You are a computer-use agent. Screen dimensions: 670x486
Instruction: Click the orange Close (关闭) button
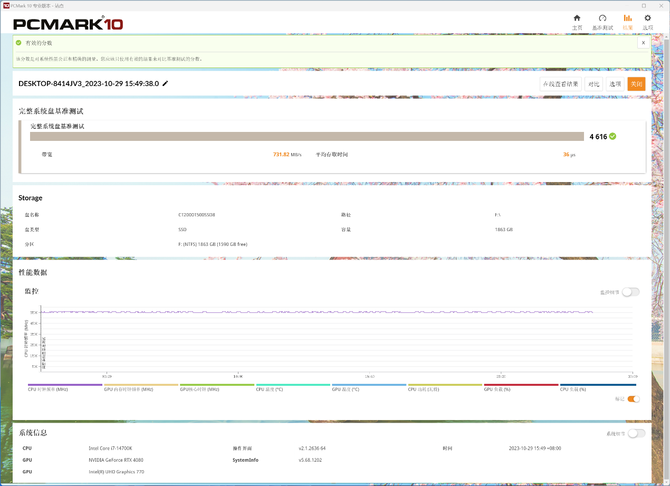pos(636,84)
